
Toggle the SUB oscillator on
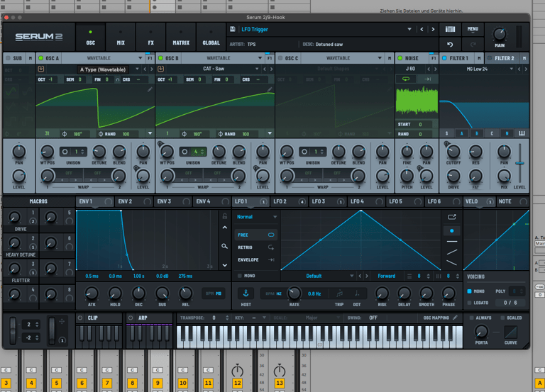[8, 58]
